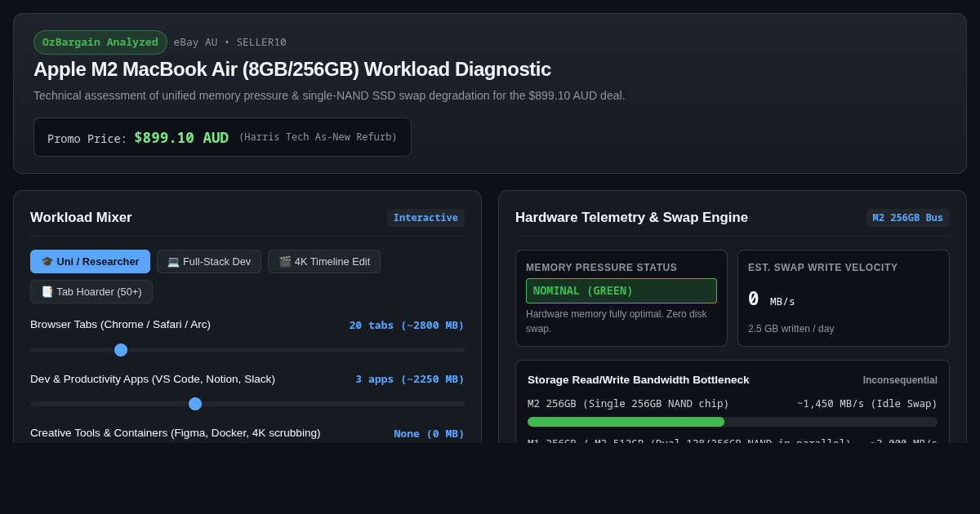Click the M2 256GB storage bandwidth bar
980x514 pixels.
click(x=733, y=422)
